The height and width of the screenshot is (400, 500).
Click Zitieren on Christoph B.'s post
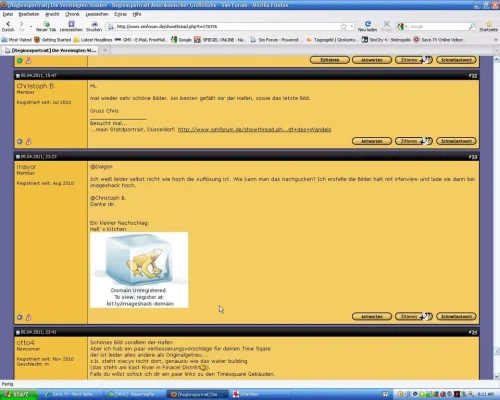pyautogui.click(x=409, y=141)
